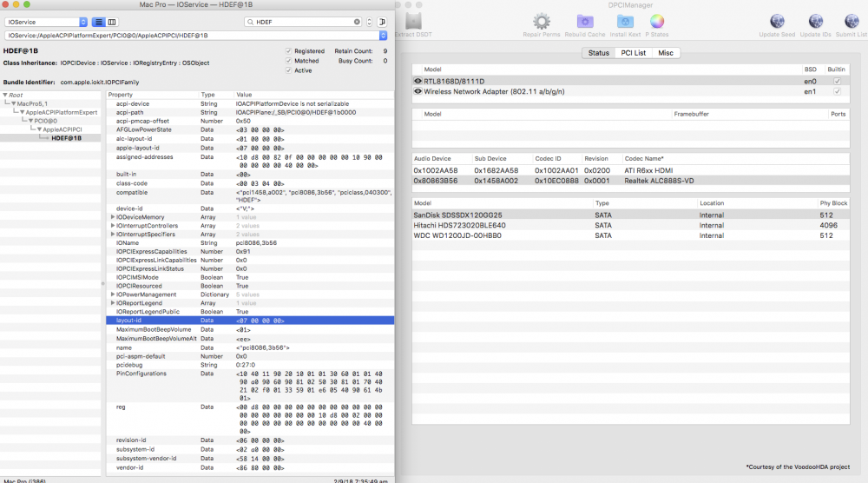Select the pcidebug property row
The width and height of the screenshot is (868, 483).
(x=250, y=365)
